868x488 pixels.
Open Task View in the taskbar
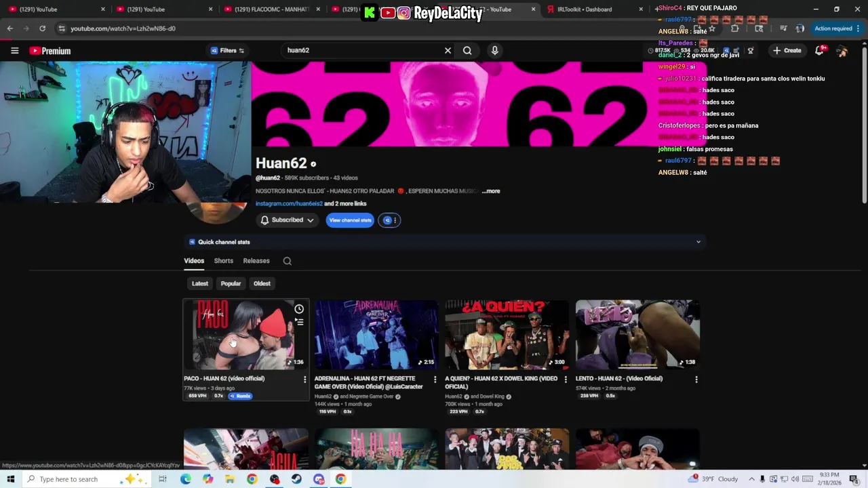(163, 479)
